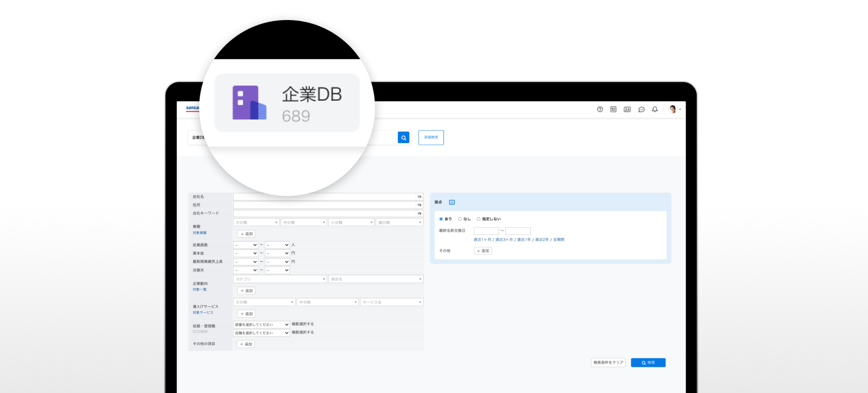868x393 pixels.
Task: Open the 資本金 maximum dropdown
Action: [x=278, y=253]
